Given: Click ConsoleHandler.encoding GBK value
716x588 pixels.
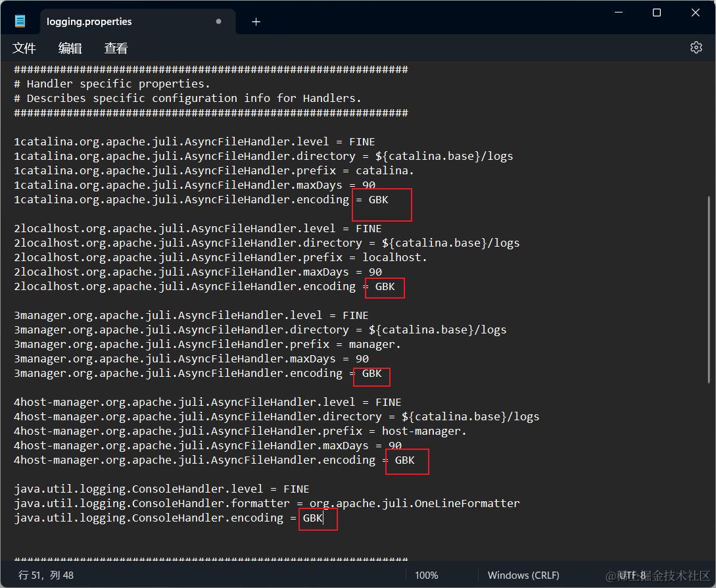Looking at the screenshot, I should coord(313,518).
